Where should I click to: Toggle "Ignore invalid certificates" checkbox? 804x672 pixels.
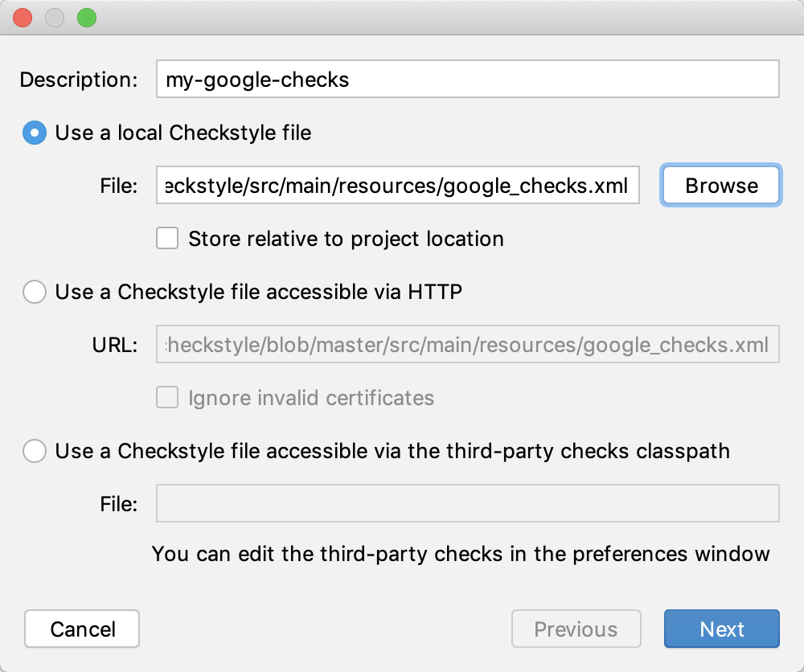click(167, 398)
